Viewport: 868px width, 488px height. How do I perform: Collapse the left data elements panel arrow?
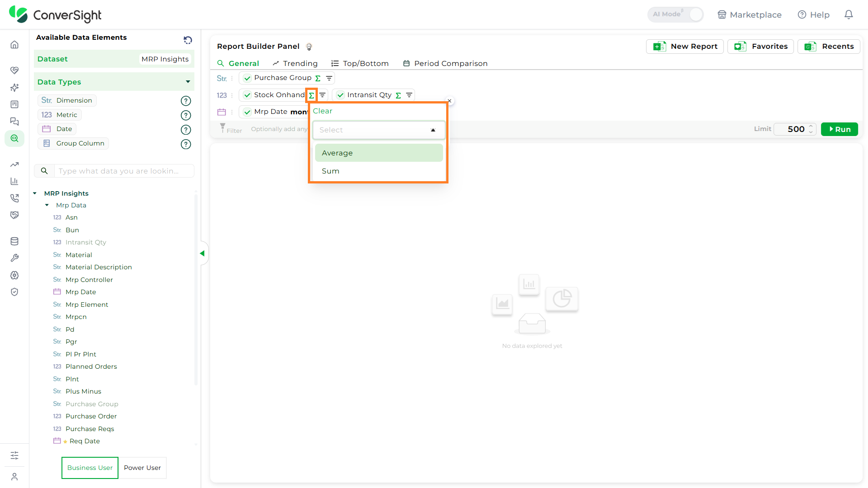202,253
